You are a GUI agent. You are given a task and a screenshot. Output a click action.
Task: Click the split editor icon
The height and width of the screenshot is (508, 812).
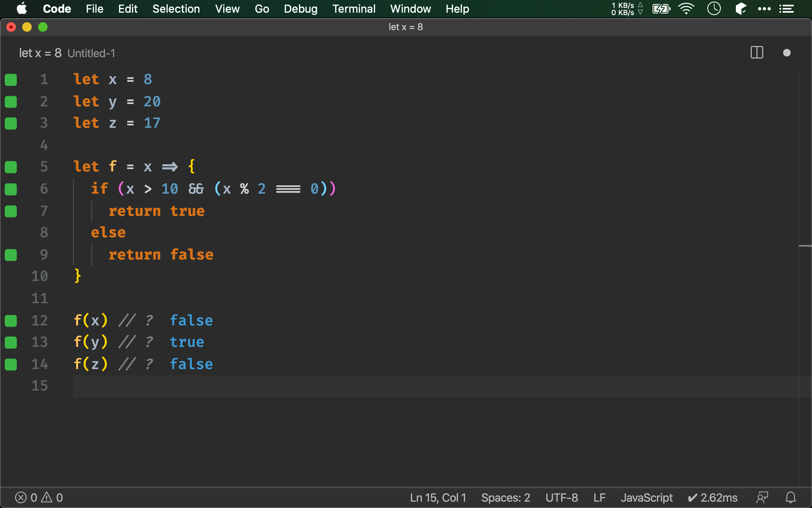click(x=757, y=53)
